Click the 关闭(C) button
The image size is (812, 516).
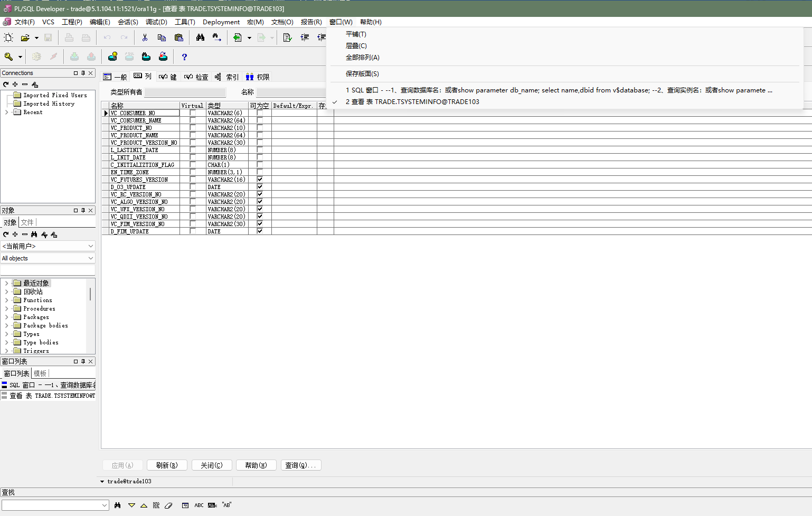click(x=212, y=465)
